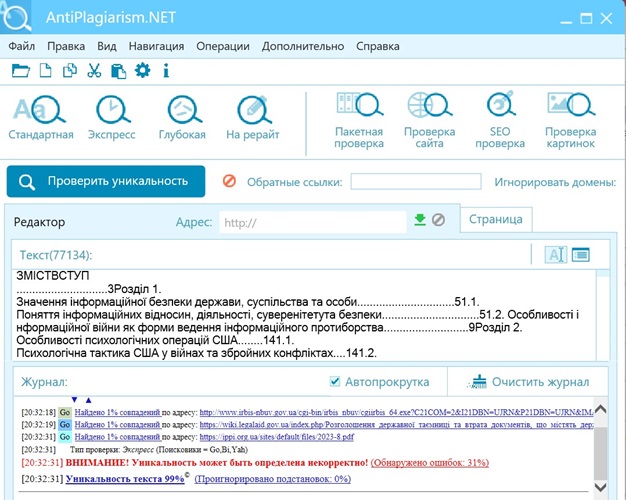Create new document via blank page icon

[x=45, y=71]
